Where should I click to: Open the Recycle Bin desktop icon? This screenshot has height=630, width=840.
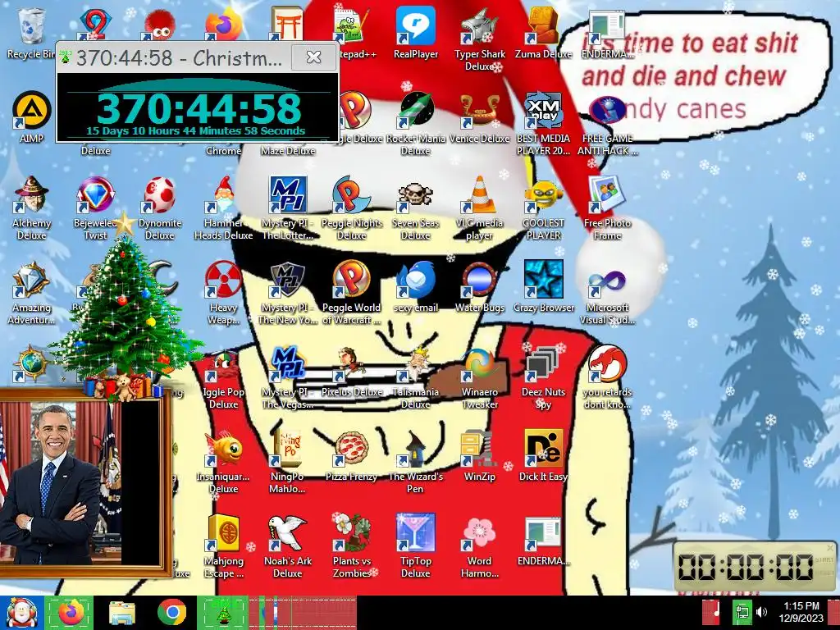[x=31, y=32]
